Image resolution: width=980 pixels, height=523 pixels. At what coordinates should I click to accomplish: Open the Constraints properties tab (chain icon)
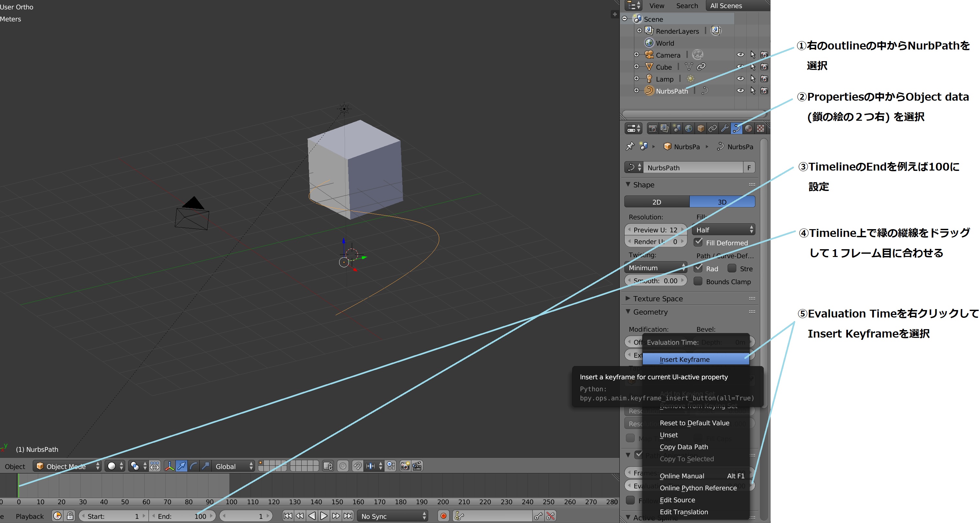(x=713, y=128)
